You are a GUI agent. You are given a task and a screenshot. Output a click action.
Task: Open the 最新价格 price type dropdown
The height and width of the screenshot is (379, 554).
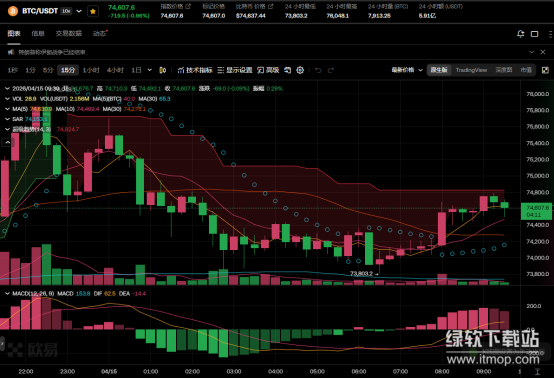407,70
